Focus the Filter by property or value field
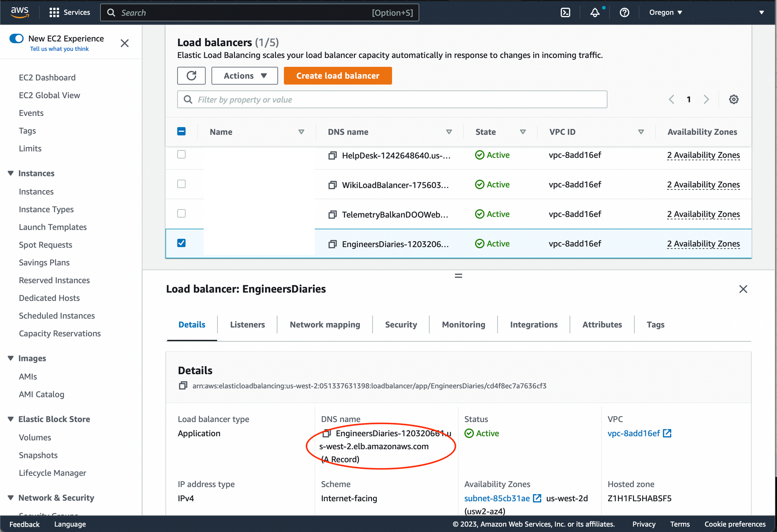The height and width of the screenshot is (532, 777). pos(392,99)
